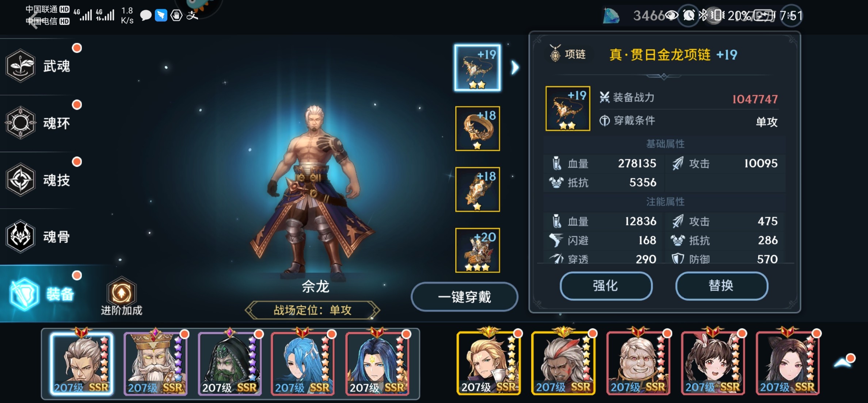Expand hero list with bottom-right arrow
The width and height of the screenshot is (868, 403).
[x=843, y=362]
